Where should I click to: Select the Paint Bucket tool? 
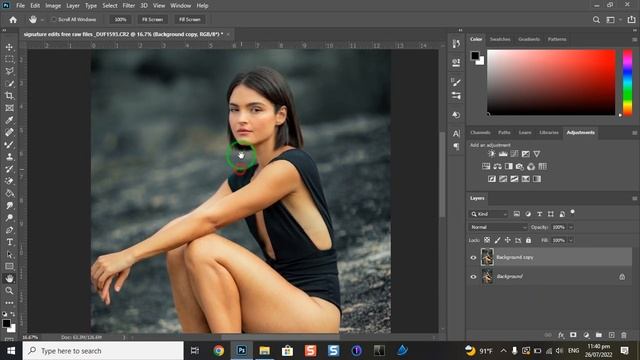pyautogui.click(x=9, y=193)
